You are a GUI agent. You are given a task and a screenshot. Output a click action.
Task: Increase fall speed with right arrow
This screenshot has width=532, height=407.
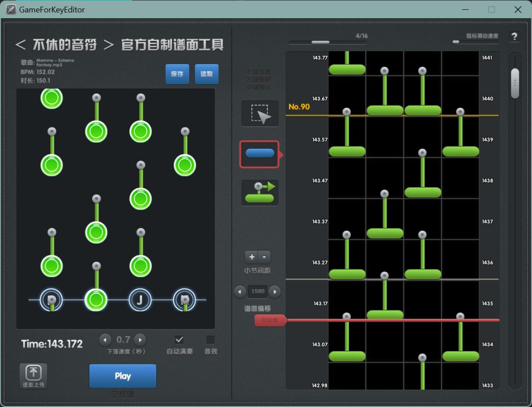click(x=140, y=340)
